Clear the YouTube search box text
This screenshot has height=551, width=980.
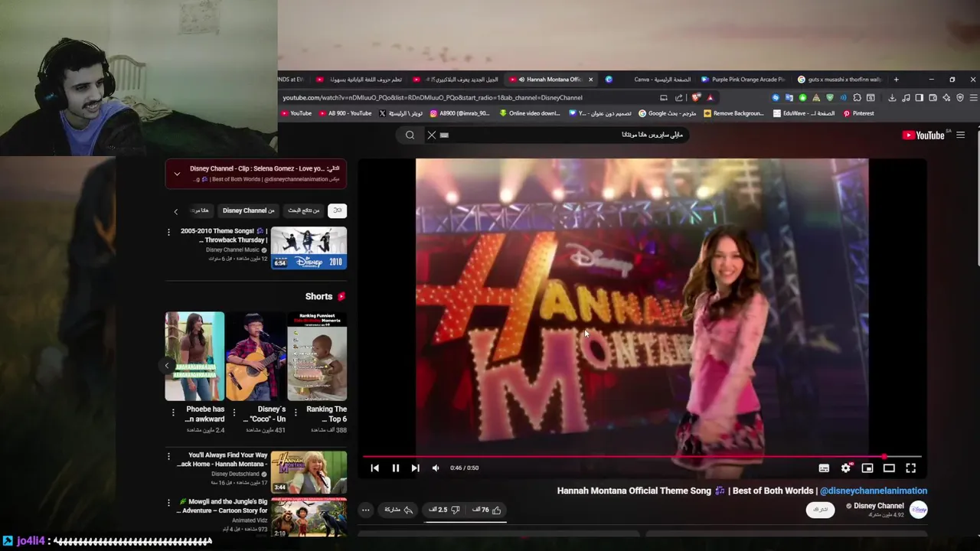431,135
